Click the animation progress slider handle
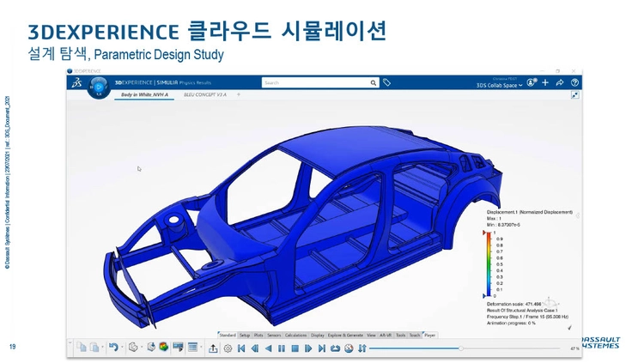The height and width of the screenshot is (363, 644). coord(461,348)
